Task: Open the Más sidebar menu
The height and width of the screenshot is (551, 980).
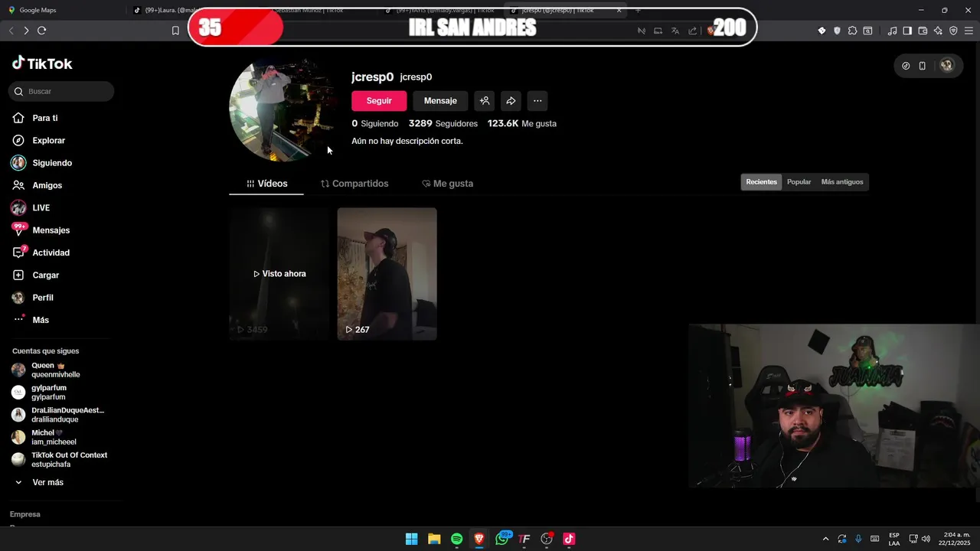Action: pyautogui.click(x=31, y=320)
